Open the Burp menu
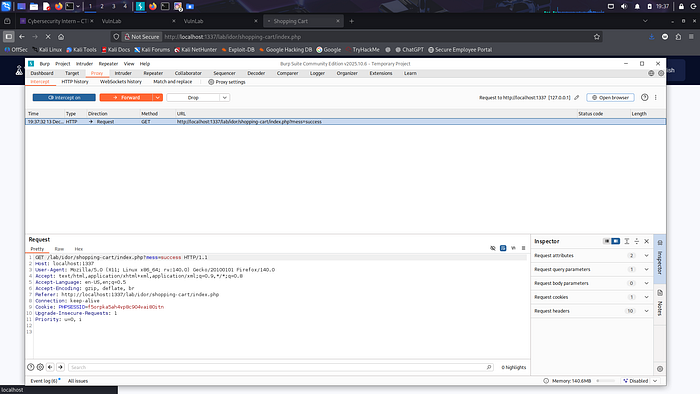 [45, 64]
